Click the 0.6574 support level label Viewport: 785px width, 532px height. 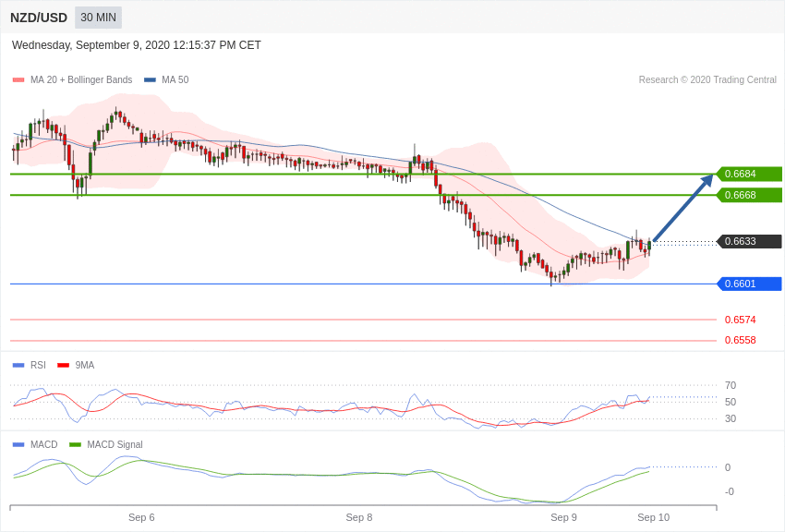741,320
